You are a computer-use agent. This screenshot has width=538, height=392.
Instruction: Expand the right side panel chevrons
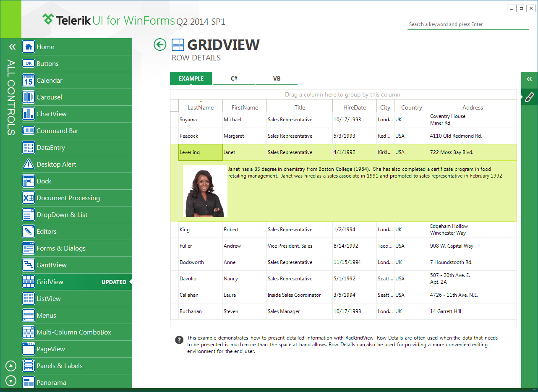[x=529, y=79]
